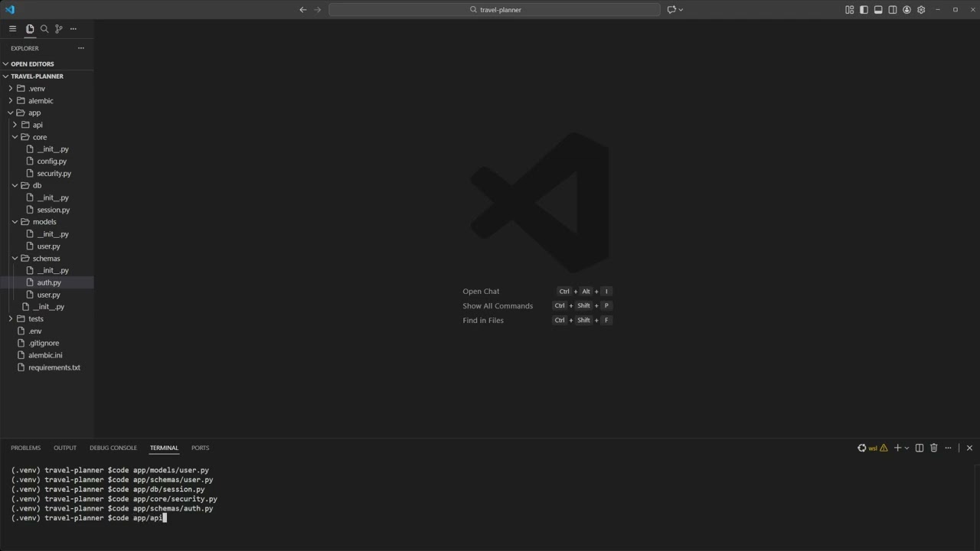Open the Accounts icon
This screenshot has width=980, height=551.
(906, 10)
